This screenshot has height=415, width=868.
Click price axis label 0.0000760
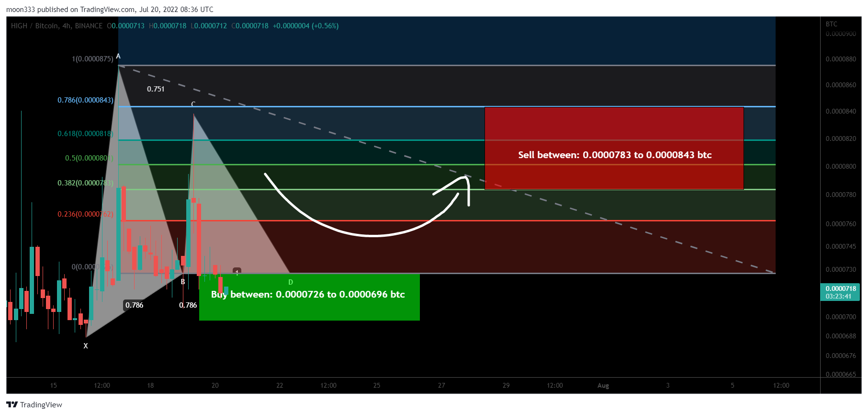[x=841, y=224]
